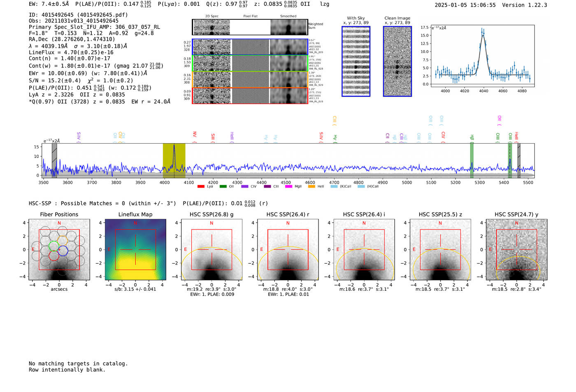Open the HSC SSP(26.4) r image
The height and width of the screenshot is (392, 576).
click(288, 250)
